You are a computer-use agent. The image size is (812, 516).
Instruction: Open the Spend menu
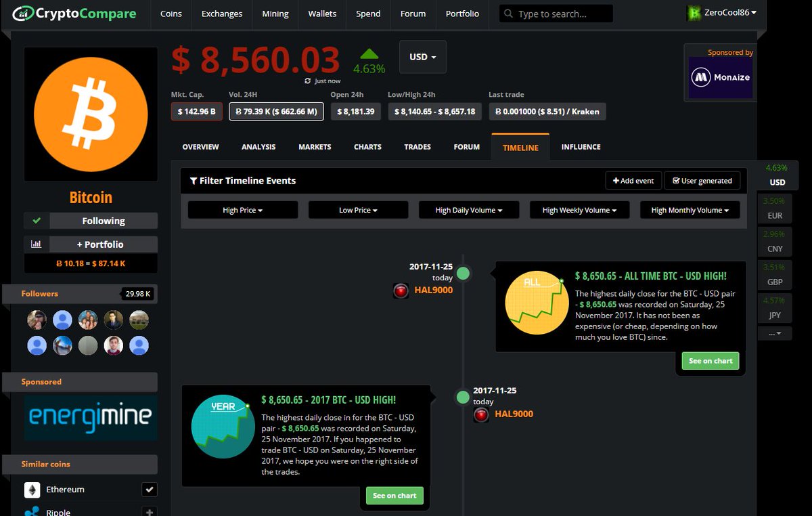368,14
